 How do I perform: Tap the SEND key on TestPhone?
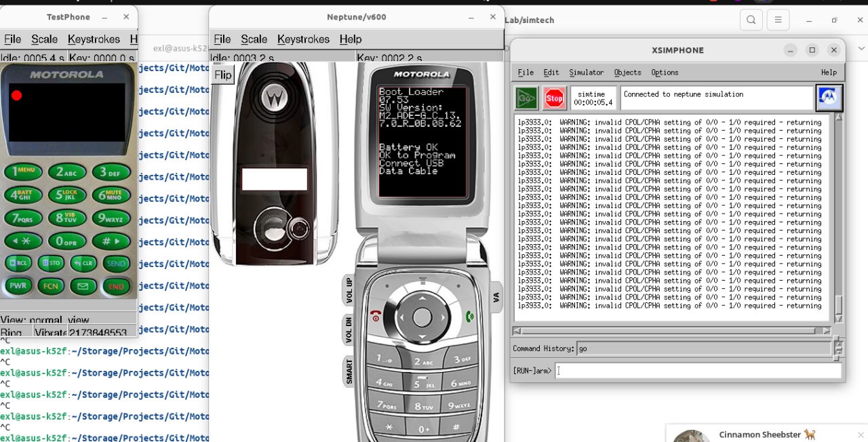116,263
